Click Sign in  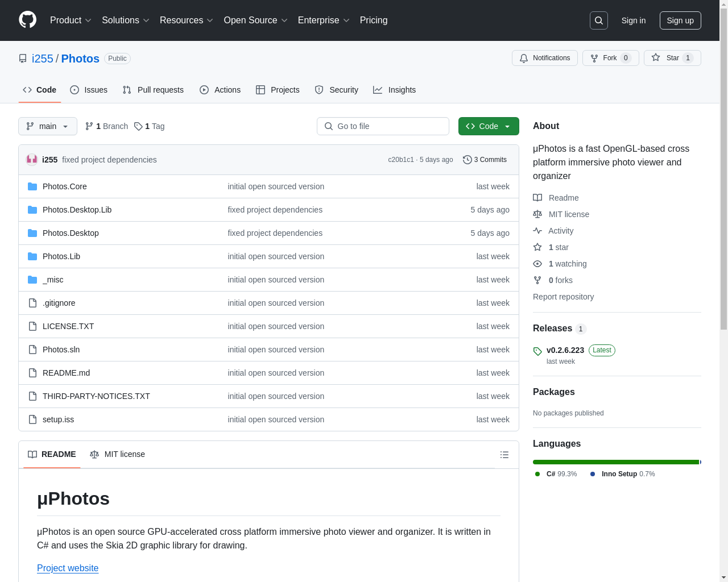pos(634,20)
